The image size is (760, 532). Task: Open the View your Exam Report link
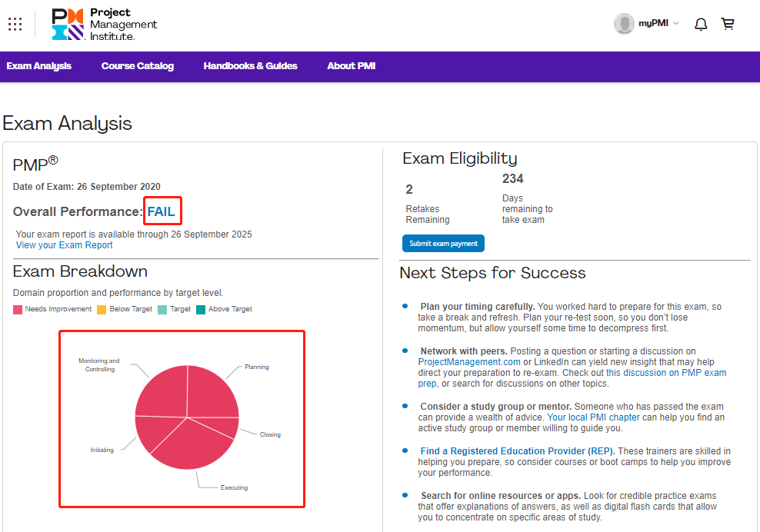coord(65,245)
